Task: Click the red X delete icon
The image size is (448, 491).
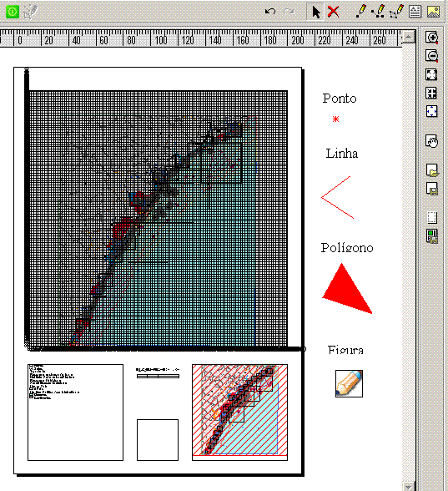Action: [x=333, y=12]
